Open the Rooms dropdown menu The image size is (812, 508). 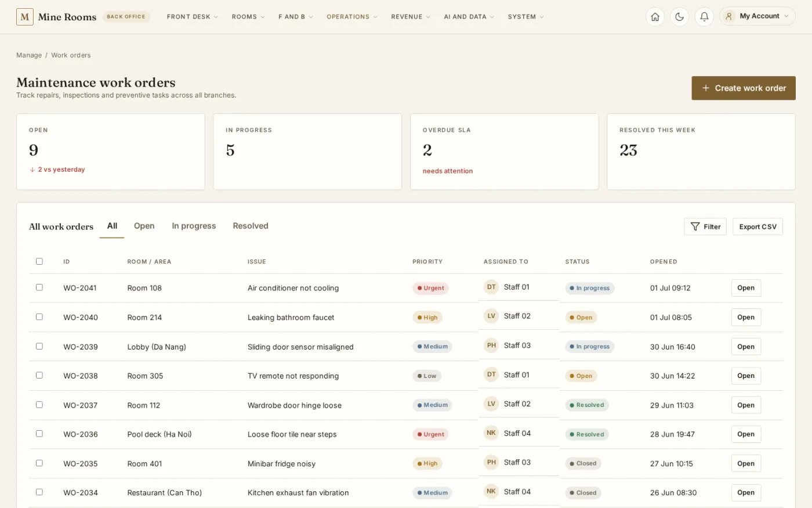pyautogui.click(x=248, y=17)
